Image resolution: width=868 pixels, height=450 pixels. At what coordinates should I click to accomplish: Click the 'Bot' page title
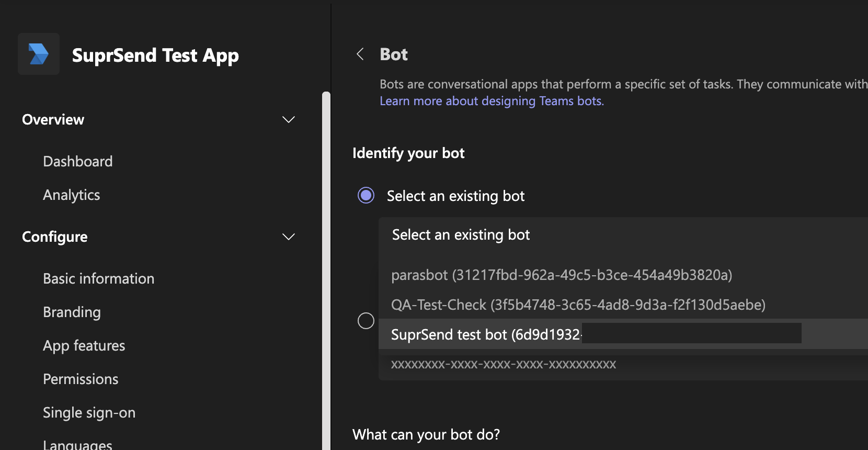click(x=394, y=54)
